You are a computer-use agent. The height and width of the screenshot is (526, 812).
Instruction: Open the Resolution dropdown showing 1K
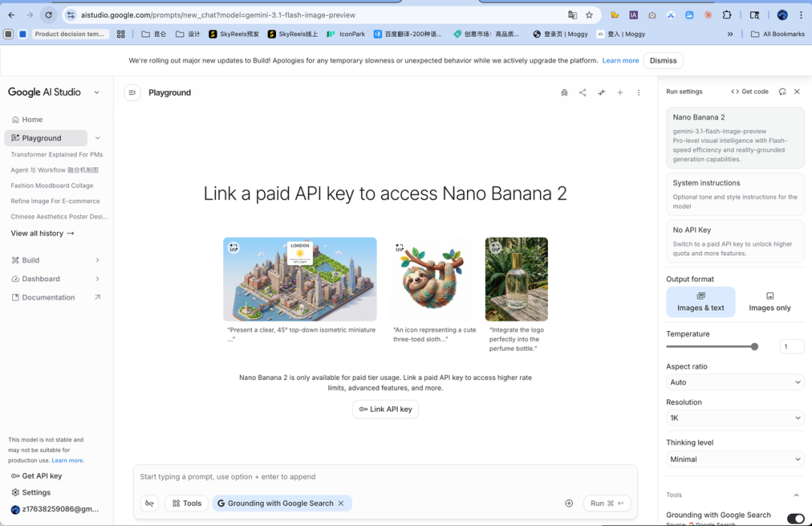[x=735, y=418]
